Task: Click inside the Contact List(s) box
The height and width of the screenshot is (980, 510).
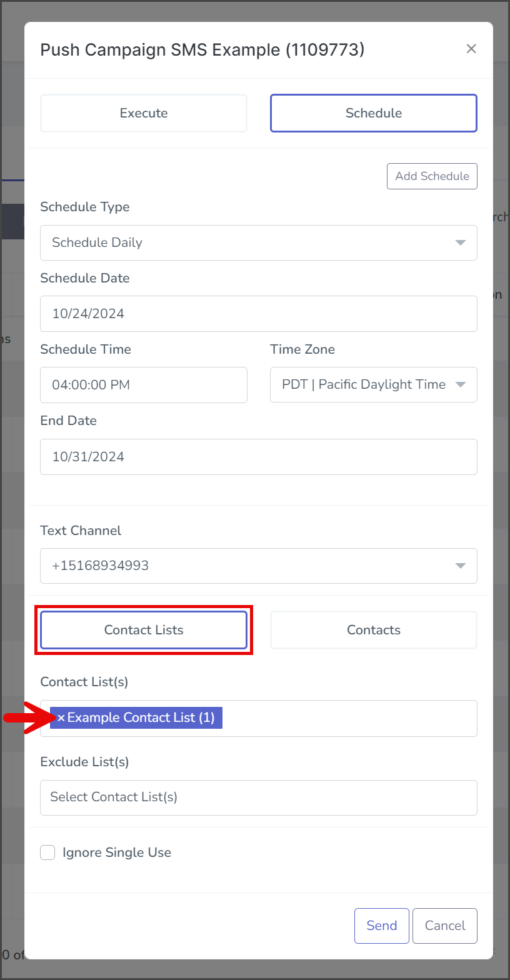Action: pos(350,718)
